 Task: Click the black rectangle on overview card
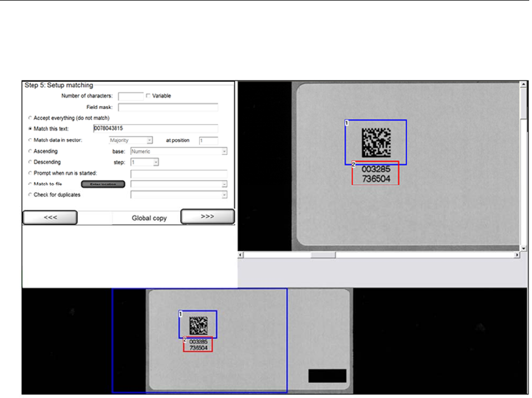(327, 376)
